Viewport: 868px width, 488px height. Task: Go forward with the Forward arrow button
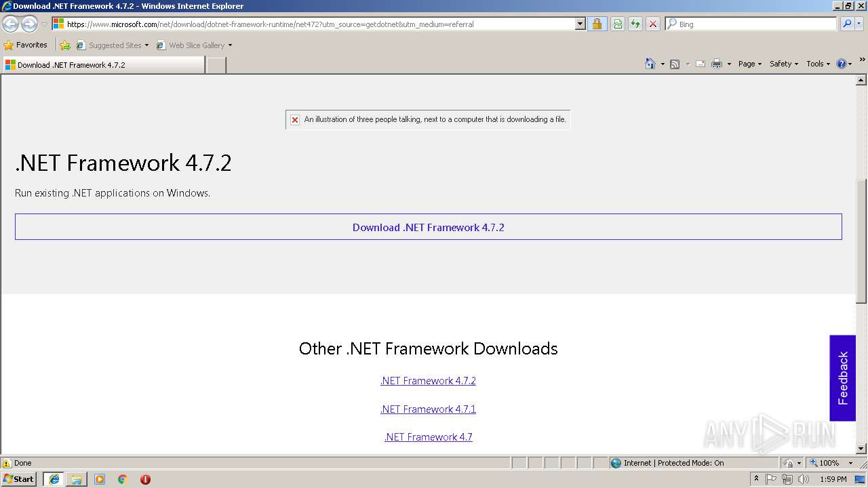pyautogui.click(x=29, y=24)
